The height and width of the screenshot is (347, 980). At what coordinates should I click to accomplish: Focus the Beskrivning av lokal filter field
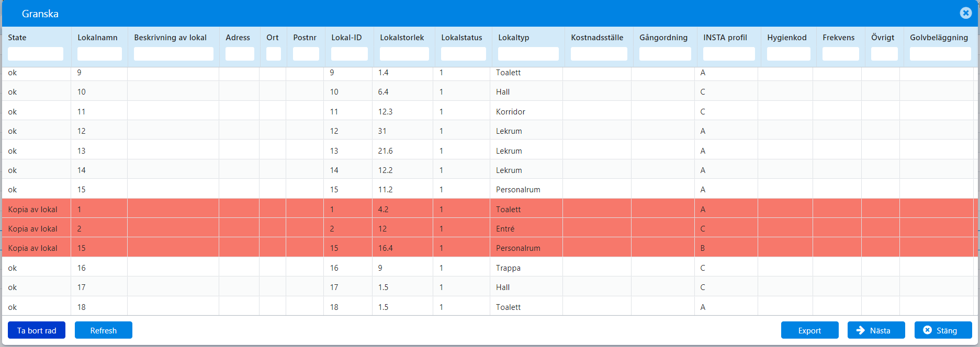point(174,54)
